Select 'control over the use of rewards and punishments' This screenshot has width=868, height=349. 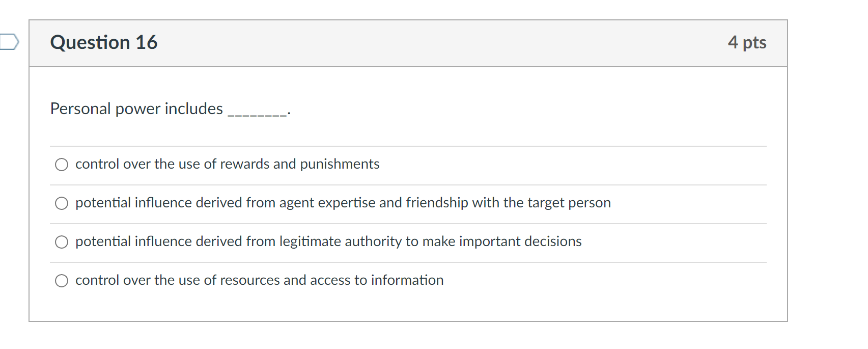[x=227, y=164]
